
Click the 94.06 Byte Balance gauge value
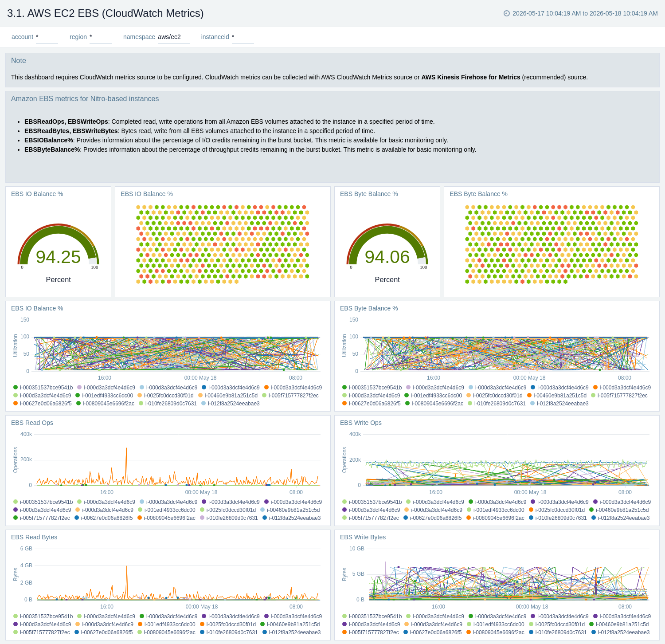click(387, 257)
